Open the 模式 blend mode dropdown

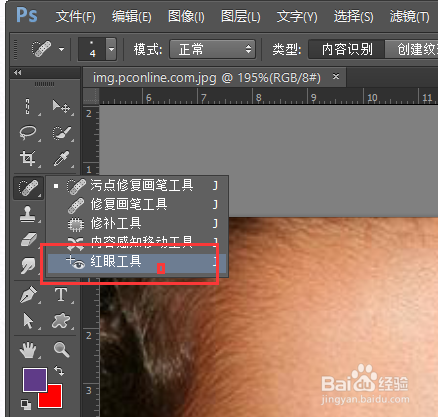(x=212, y=49)
